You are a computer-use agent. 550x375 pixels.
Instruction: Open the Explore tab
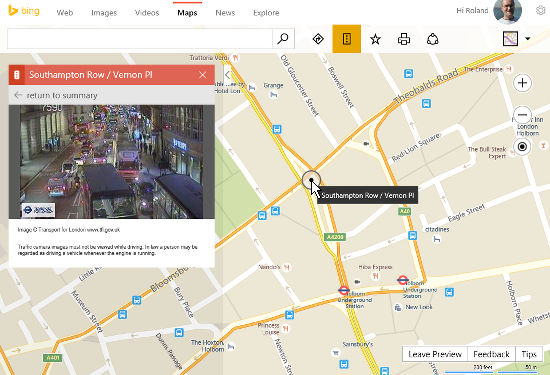[x=266, y=13]
